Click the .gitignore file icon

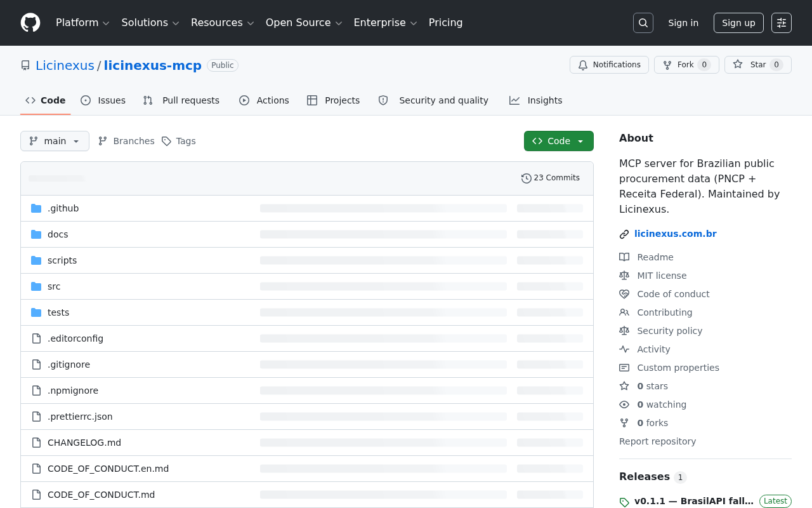point(36,364)
